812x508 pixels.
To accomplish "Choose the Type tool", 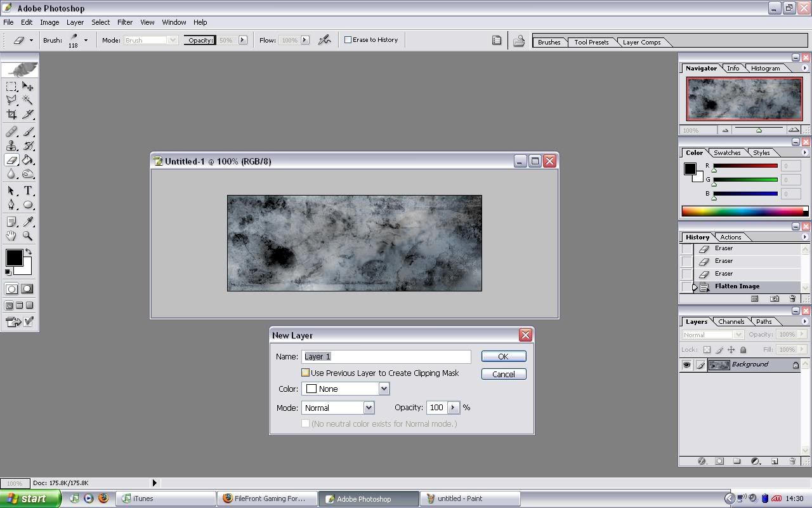I will (x=28, y=190).
